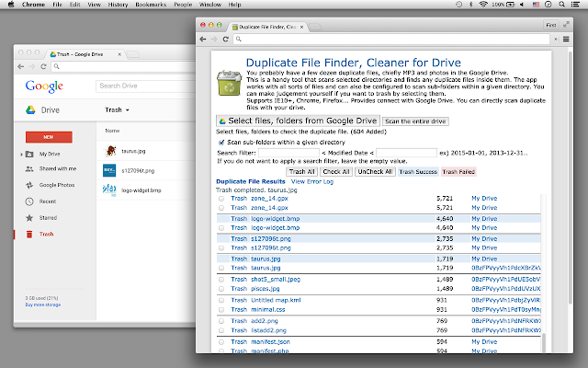Click the green trash bin app logo
This screenshot has height=368, width=588.
click(x=229, y=83)
